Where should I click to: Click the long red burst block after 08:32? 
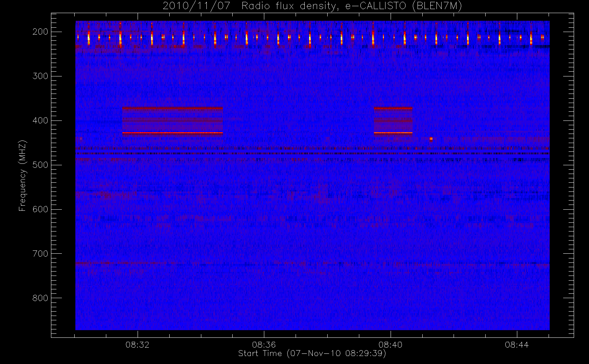tap(172, 122)
